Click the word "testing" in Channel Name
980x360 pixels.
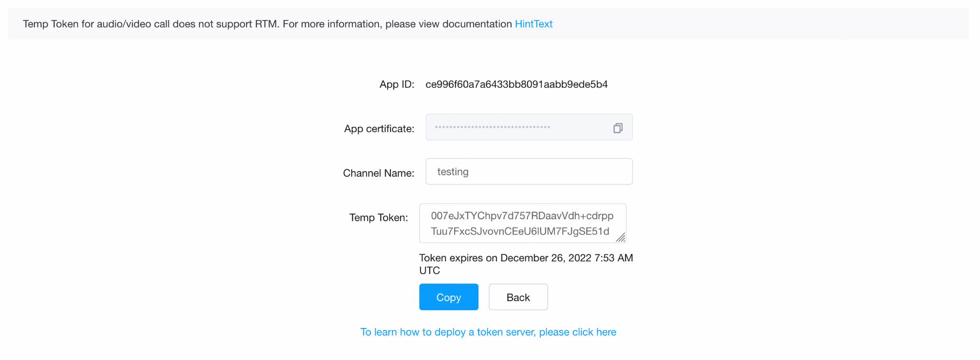(x=453, y=172)
